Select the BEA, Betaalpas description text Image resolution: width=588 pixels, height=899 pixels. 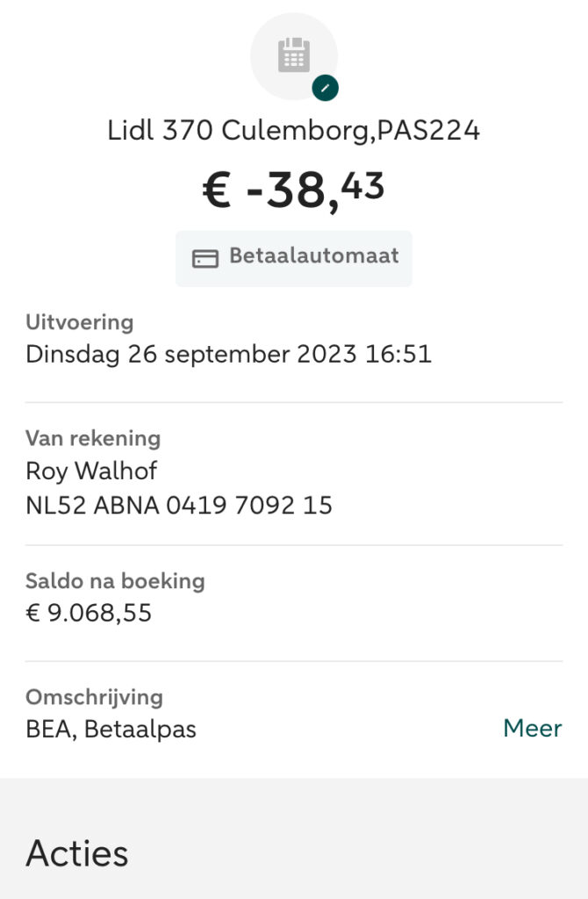(x=111, y=730)
